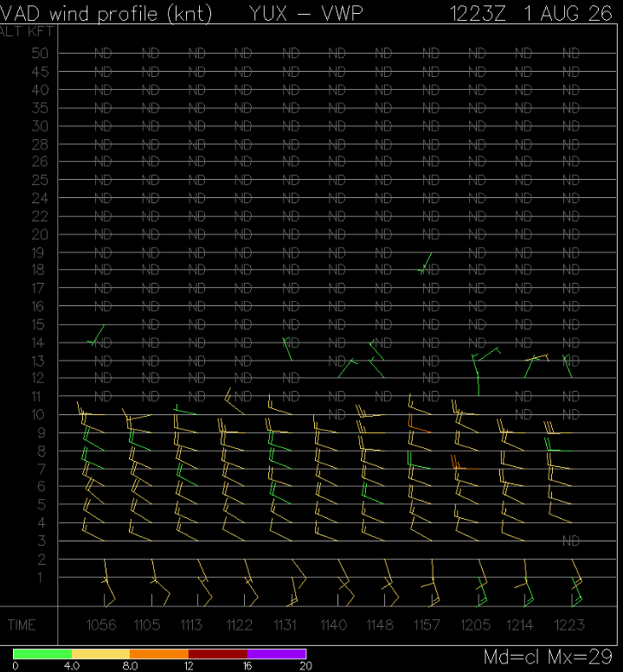This screenshot has width=623, height=672.
Task: Click the 'Mx=29' maximum wind text
Action: click(x=580, y=657)
